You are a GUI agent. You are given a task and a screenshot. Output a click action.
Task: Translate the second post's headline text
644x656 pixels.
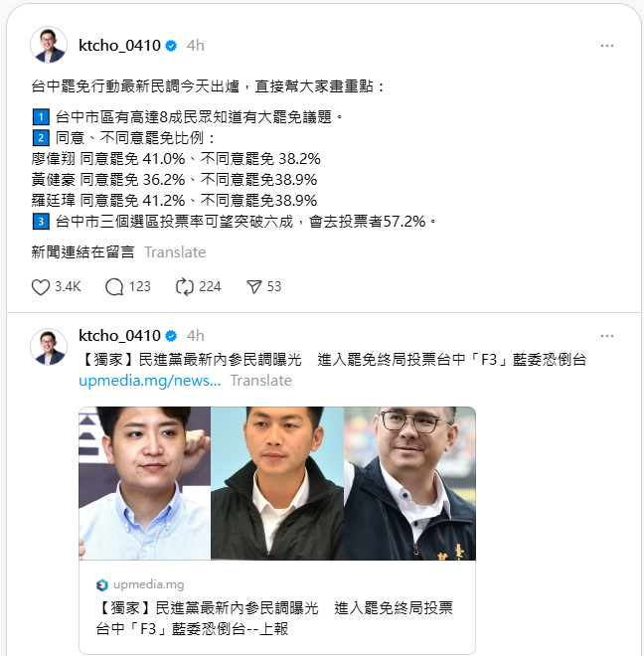point(260,381)
